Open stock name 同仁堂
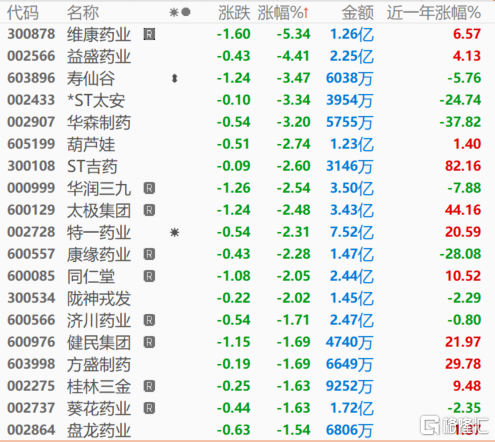 click(91, 276)
